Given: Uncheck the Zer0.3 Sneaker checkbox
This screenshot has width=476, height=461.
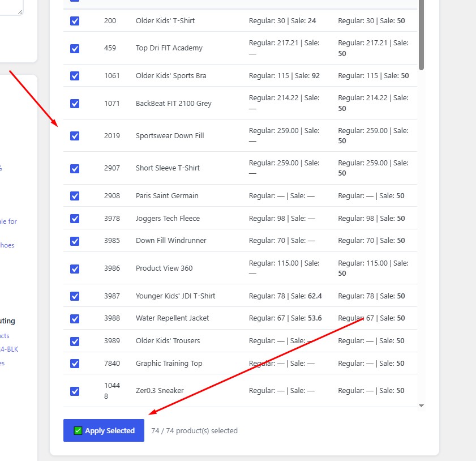Looking at the screenshot, I should point(75,391).
